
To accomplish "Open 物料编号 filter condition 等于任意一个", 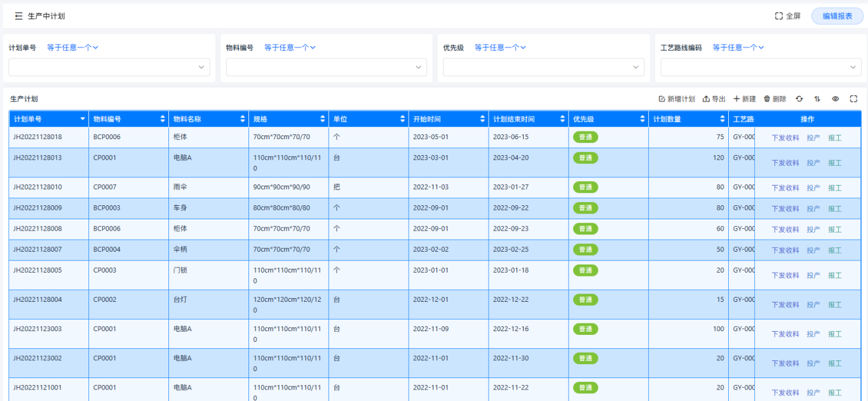I will point(290,48).
